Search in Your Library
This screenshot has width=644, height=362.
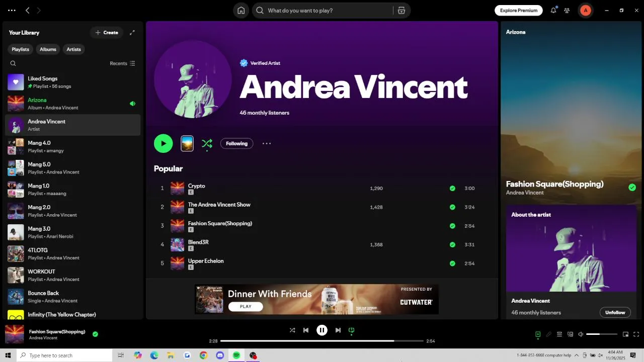coord(13,63)
